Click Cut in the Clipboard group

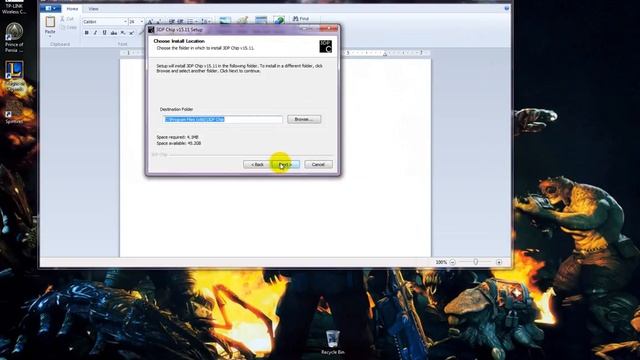pyautogui.click(x=67, y=19)
